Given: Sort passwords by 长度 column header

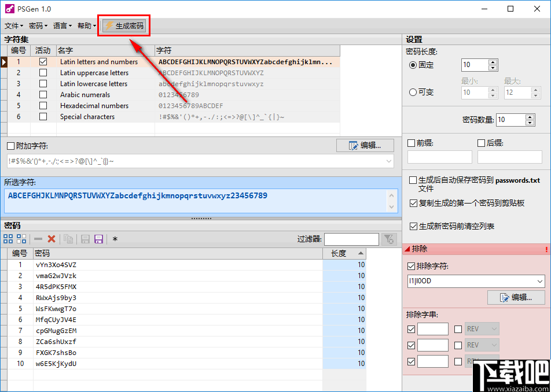Looking at the screenshot, I should [x=344, y=253].
